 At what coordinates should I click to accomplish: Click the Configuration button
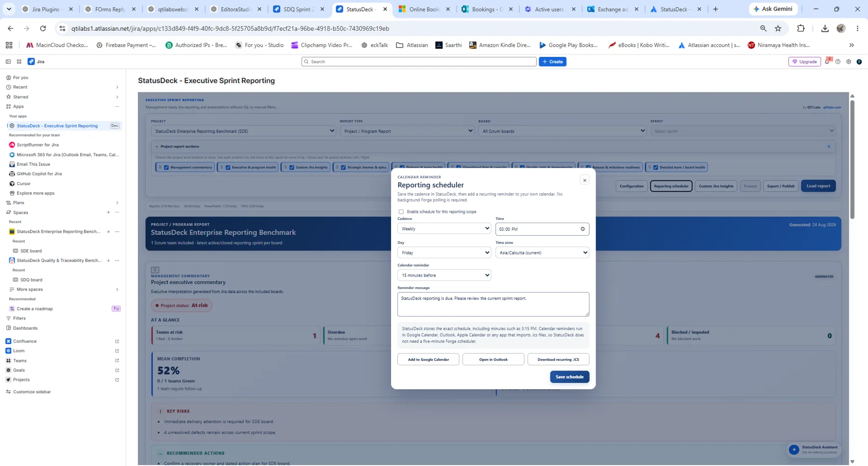631,186
